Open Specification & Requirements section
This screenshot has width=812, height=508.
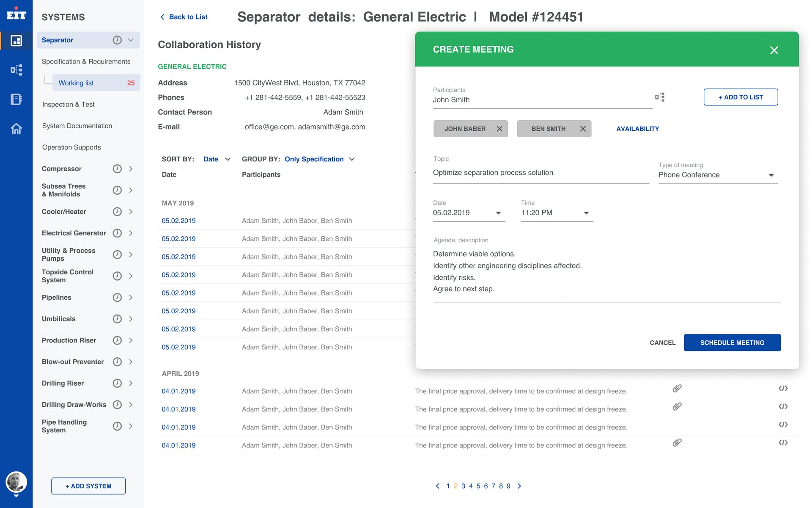(86, 61)
